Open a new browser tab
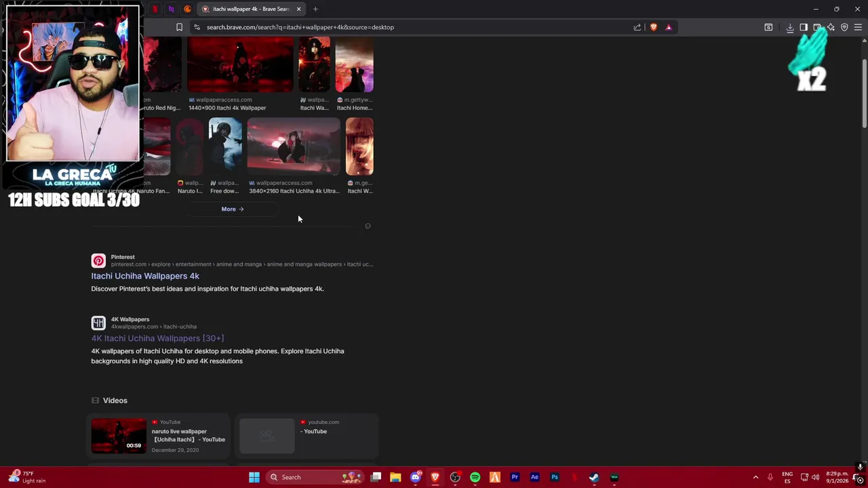This screenshot has width=868, height=488. [x=315, y=9]
